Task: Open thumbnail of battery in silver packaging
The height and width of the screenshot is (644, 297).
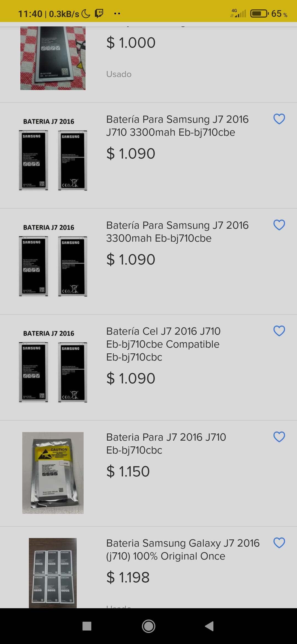Action: click(53, 473)
